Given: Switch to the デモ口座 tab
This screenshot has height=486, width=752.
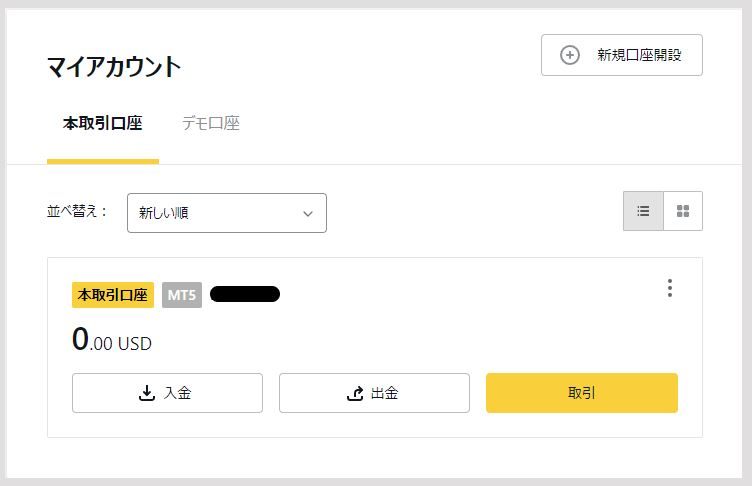Looking at the screenshot, I should coord(211,123).
